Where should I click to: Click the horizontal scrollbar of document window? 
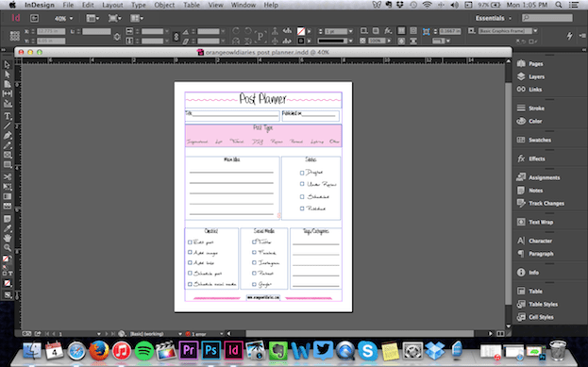coord(360,333)
